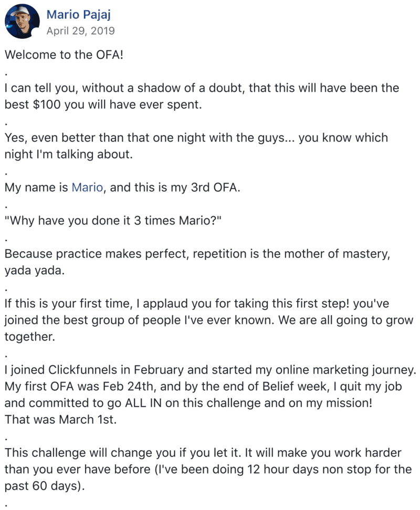The height and width of the screenshot is (510, 420).
Task: Follow the blue Mario mention link
Action: 87,188
